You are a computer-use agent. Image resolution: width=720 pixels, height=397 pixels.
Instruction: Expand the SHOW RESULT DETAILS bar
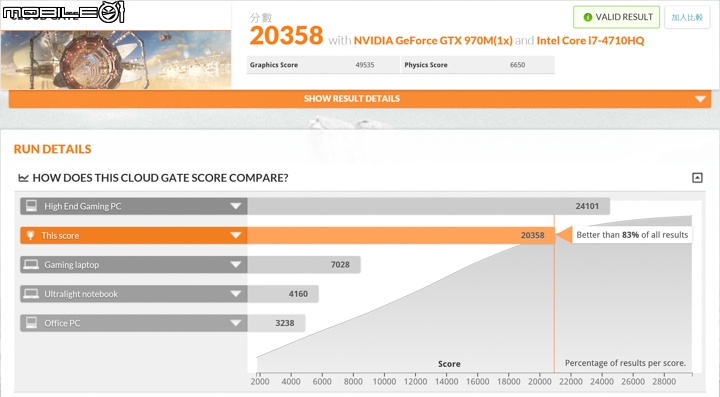[360, 99]
